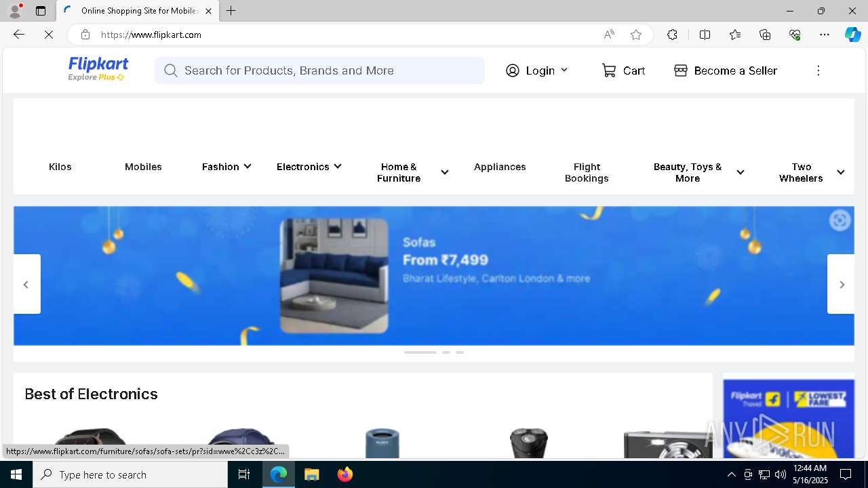Select first carousel indicator bar
The width and height of the screenshot is (868, 488).
coord(420,352)
